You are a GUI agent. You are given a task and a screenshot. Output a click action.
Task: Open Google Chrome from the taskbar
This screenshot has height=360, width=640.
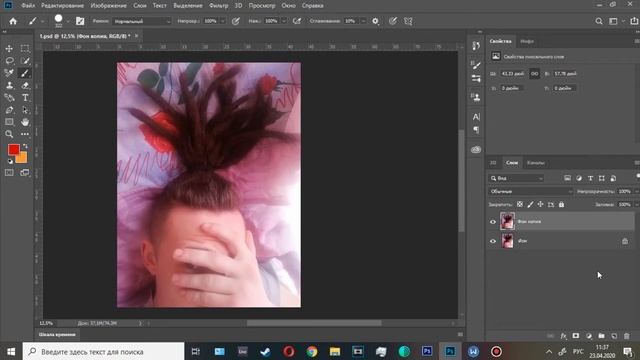[312, 351]
